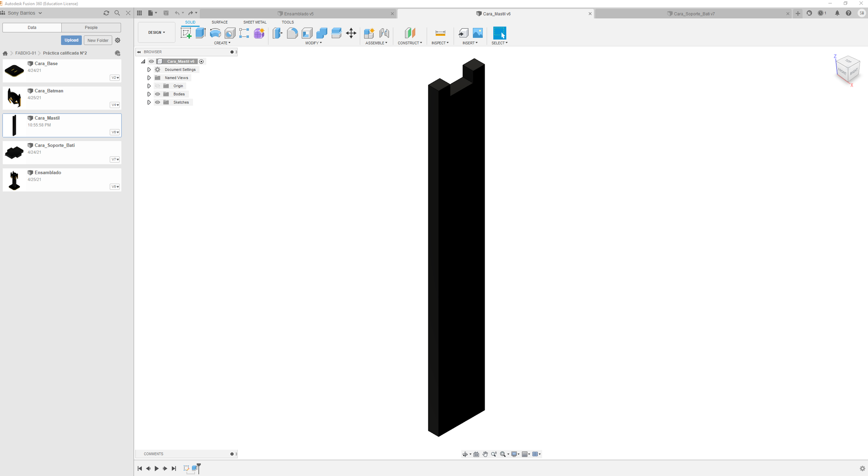Select the Extrude tool
The width and height of the screenshot is (868, 476).
click(200, 33)
